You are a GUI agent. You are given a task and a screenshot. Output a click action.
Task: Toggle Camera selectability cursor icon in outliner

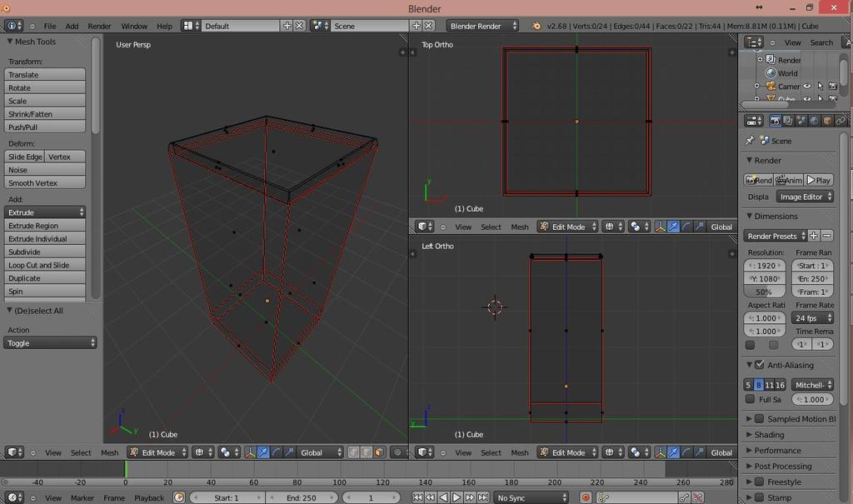(x=821, y=86)
